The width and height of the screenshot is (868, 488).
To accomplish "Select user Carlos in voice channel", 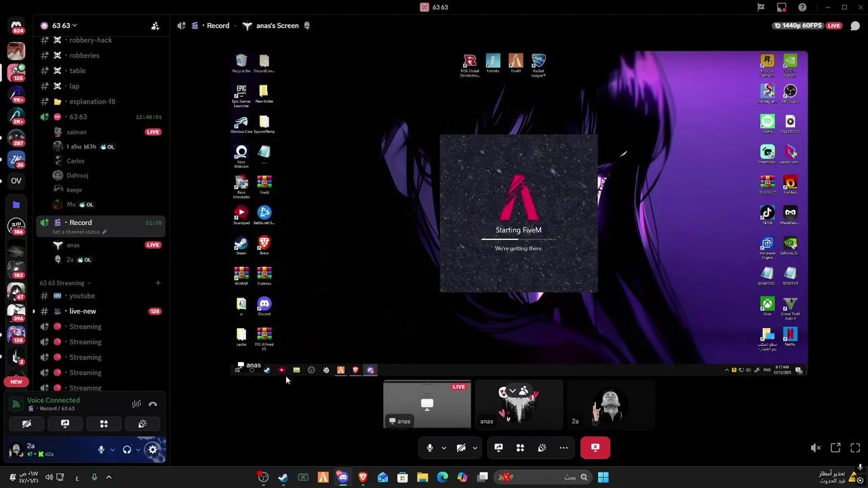I will click(x=75, y=161).
